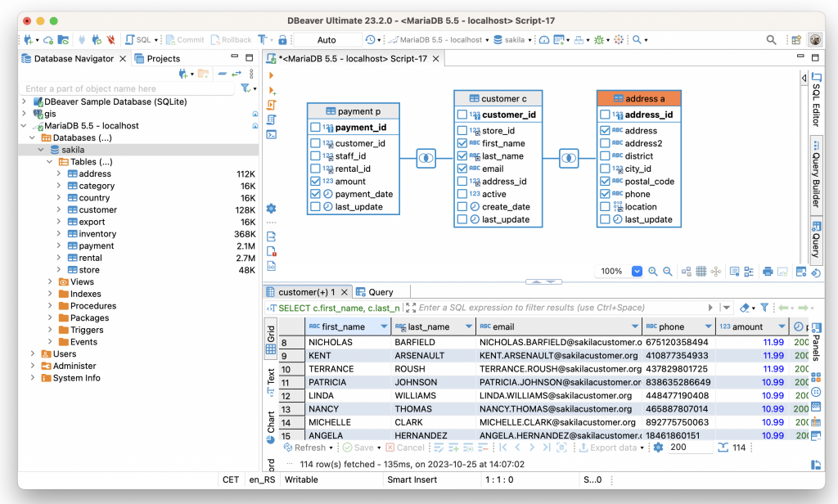
Task: Open the Query results tab
Action: 375,292
